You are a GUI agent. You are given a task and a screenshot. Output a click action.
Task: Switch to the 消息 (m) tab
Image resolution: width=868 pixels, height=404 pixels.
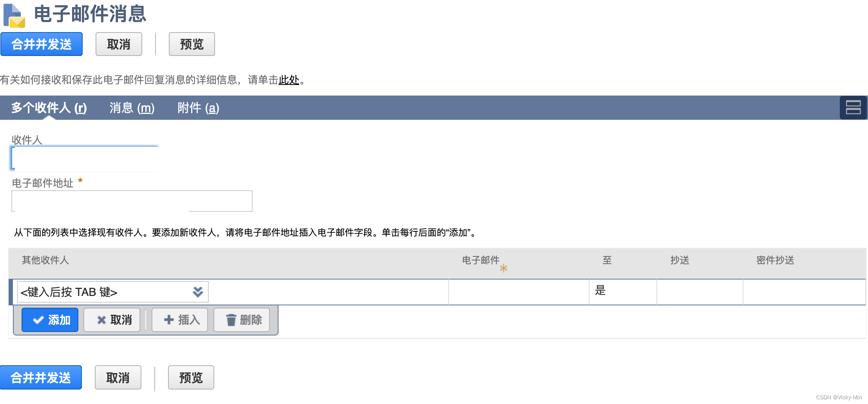[x=132, y=108]
